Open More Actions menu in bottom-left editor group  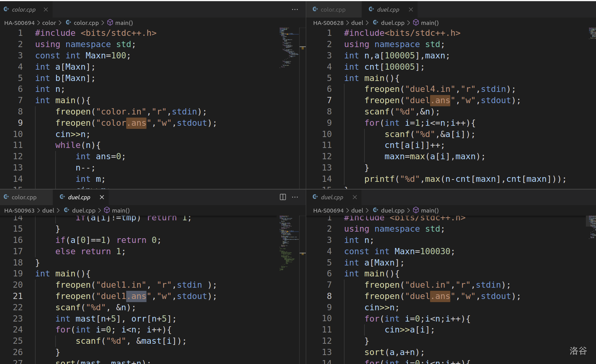click(295, 197)
